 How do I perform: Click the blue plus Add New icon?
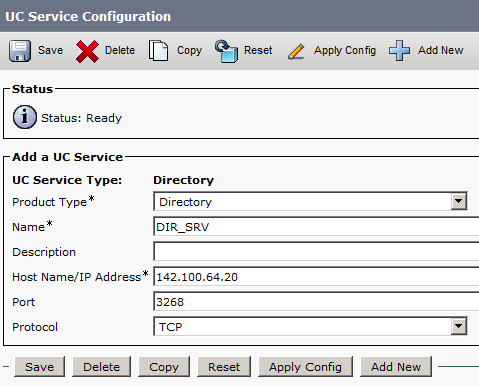pos(399,51)
